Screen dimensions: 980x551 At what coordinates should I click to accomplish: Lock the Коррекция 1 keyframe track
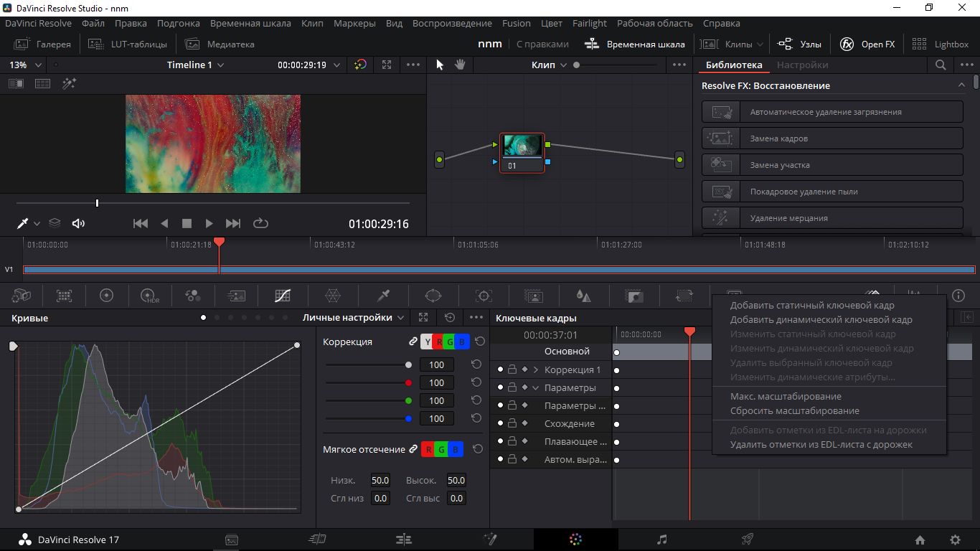(x=512, y=369)
